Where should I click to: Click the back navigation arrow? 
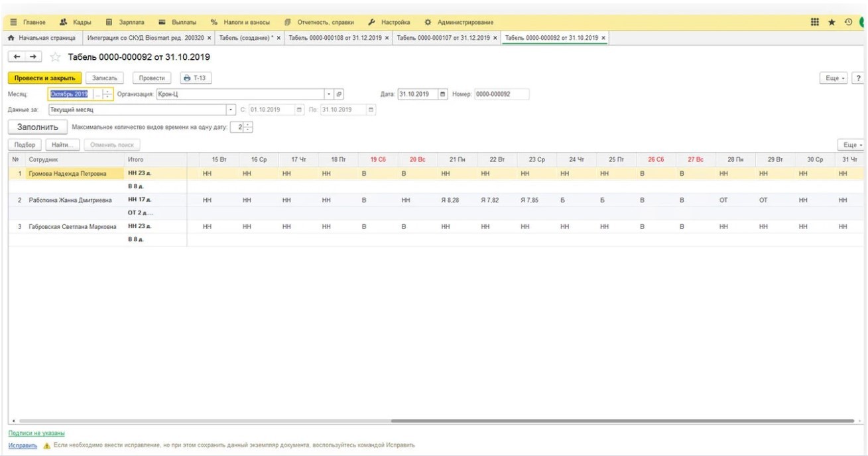[x=17, y=57]
